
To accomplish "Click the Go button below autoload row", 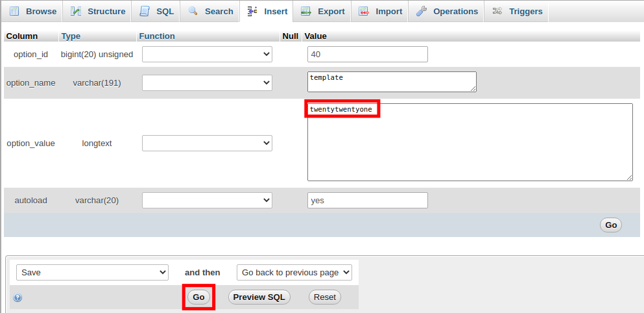I will [x=611, y=225].
